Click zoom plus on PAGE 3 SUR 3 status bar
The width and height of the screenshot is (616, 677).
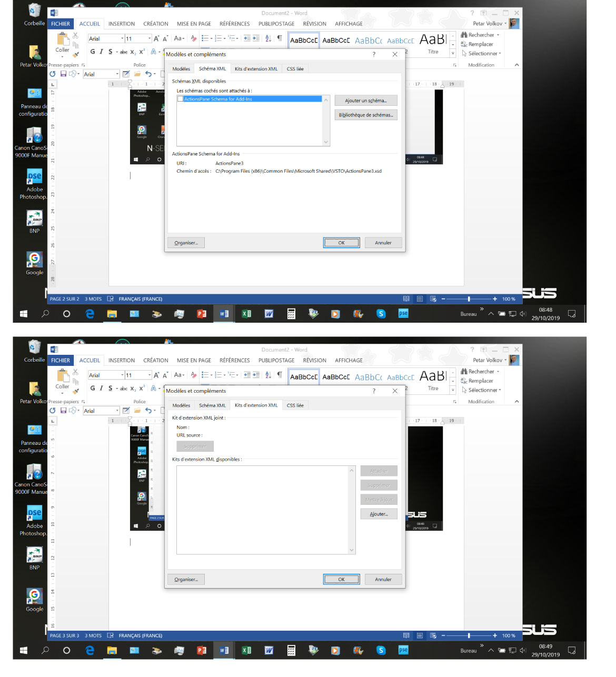click(x=495, y=635)
